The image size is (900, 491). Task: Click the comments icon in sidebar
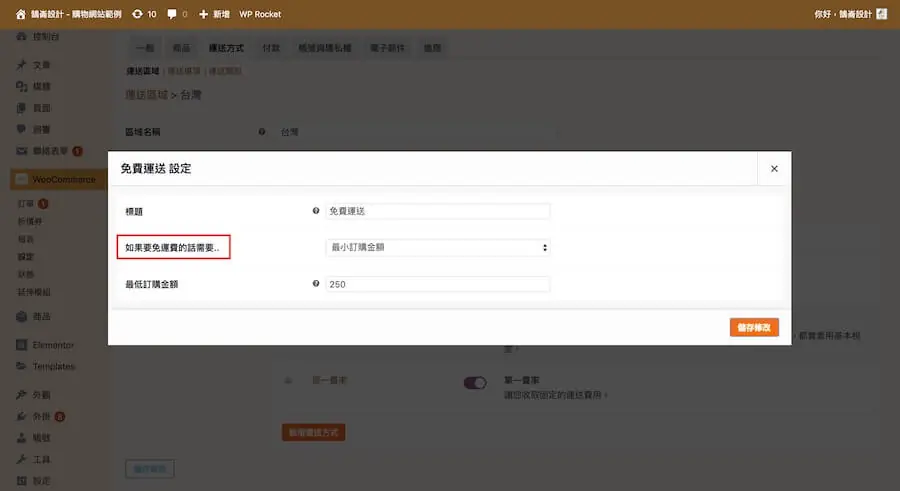coord(21,129)
